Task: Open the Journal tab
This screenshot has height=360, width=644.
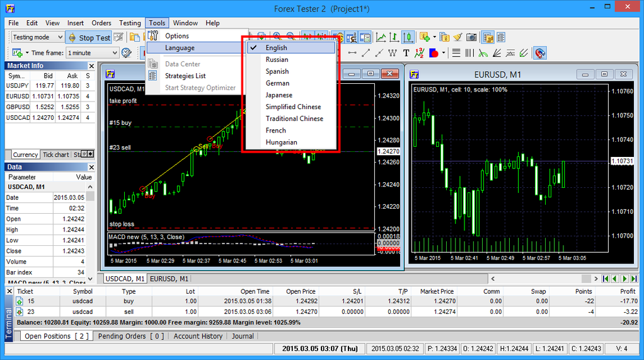Action: 243,336
